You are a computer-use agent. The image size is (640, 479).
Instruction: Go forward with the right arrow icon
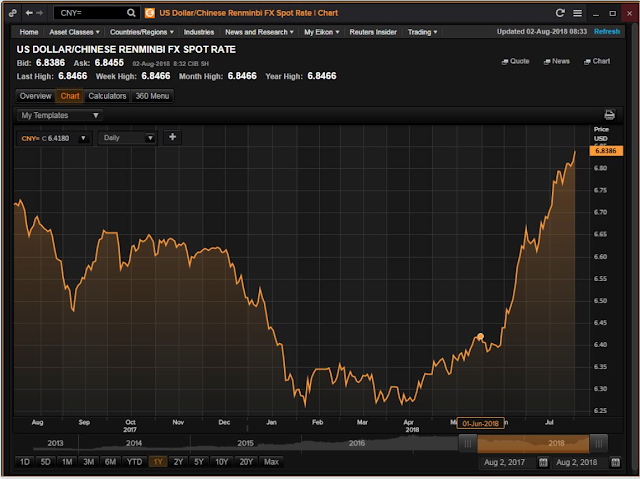click(40, 13)
